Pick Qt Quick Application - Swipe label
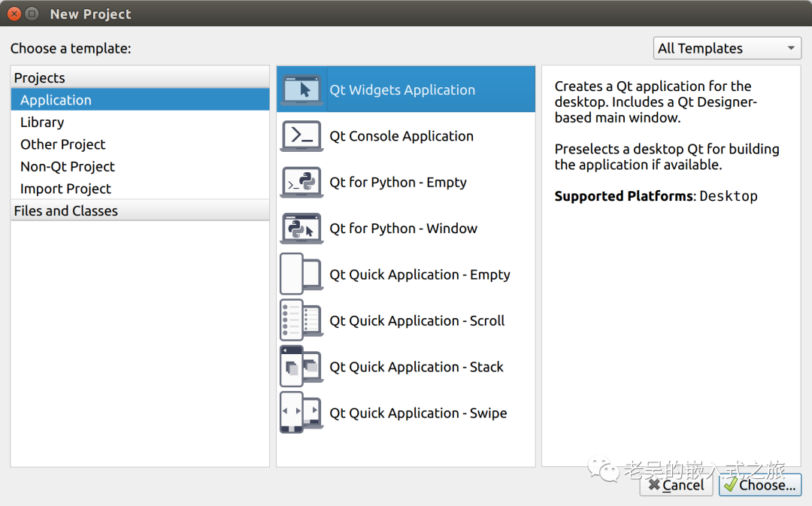Viewport: 812px width, 506px height. click(419, 413)
